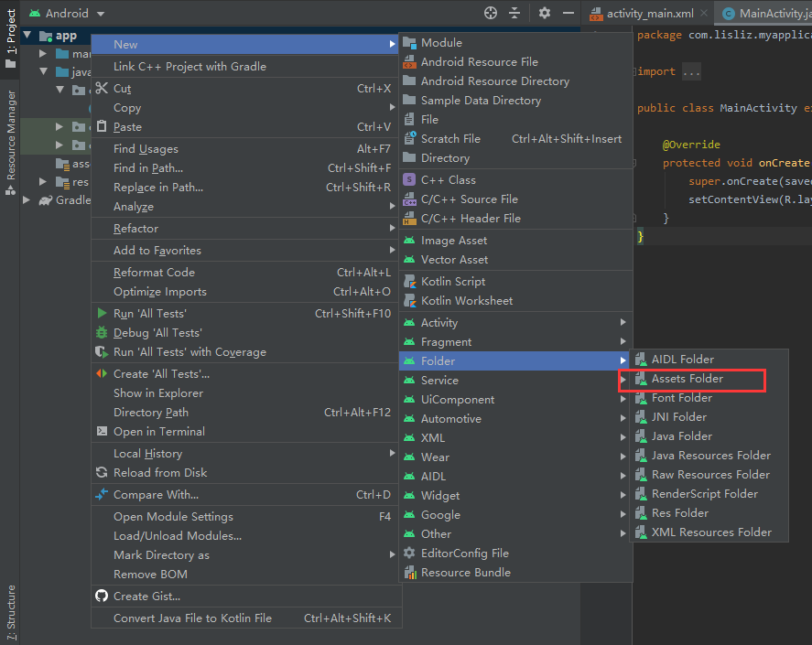Click the Scratch File icon
The image size is (812, 645).
click(x=409, y=138)
